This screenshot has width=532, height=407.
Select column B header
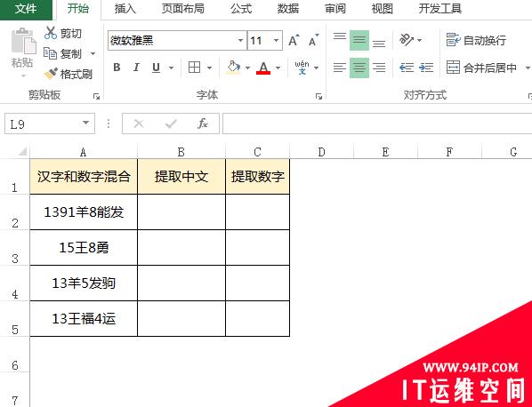click(181, 152)
